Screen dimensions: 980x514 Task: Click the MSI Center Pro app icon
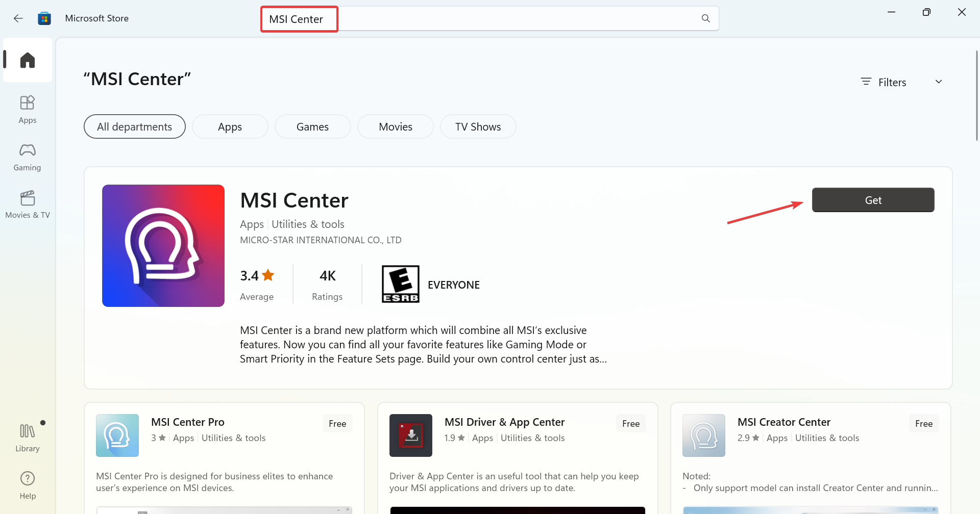pos(117,435)
